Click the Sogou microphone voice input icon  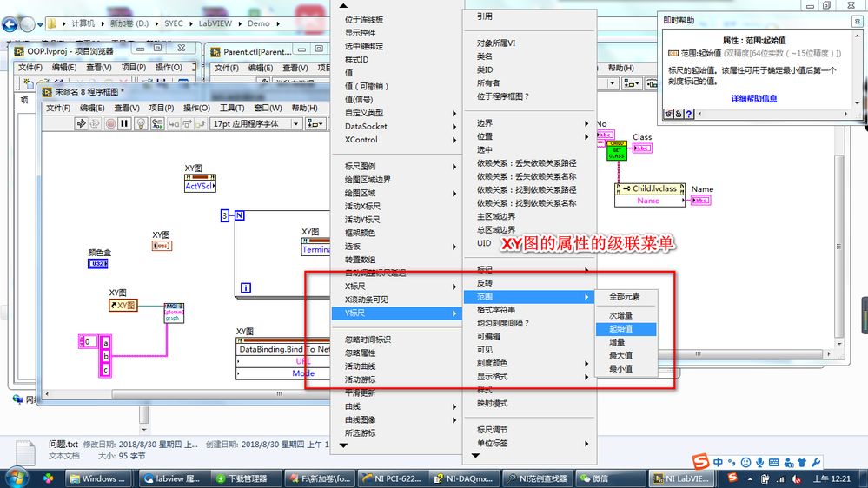pyautogui.click(x=759, y=462)
